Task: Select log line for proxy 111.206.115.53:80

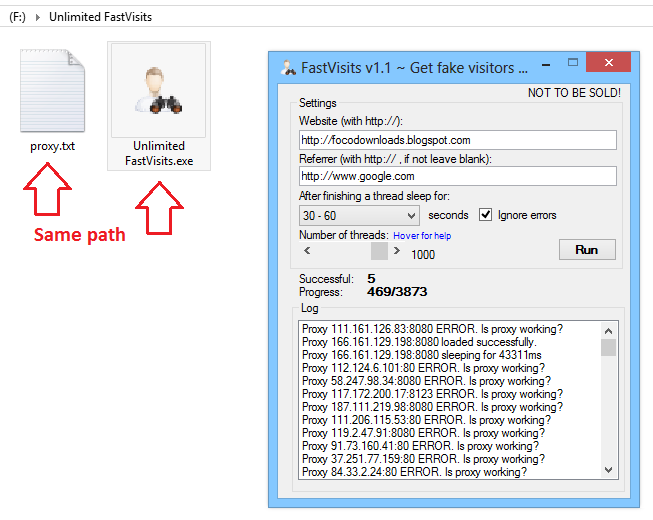Action: point(426,420)
